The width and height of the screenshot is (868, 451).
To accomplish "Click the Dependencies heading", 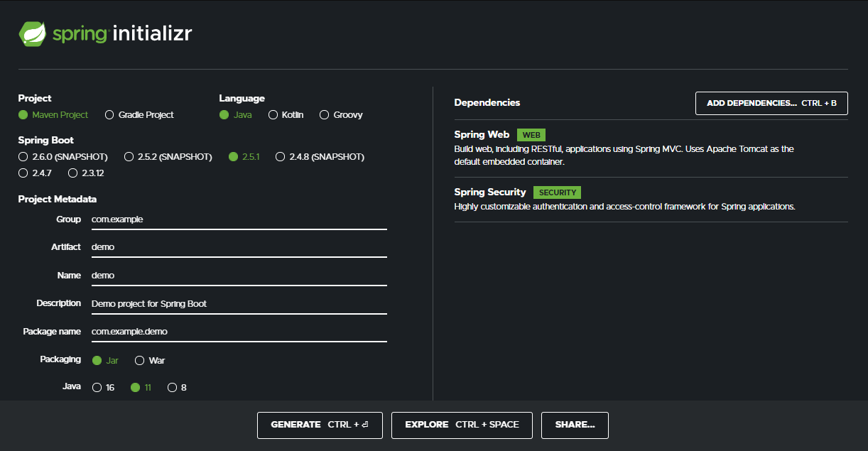I will tap(487, 102).
